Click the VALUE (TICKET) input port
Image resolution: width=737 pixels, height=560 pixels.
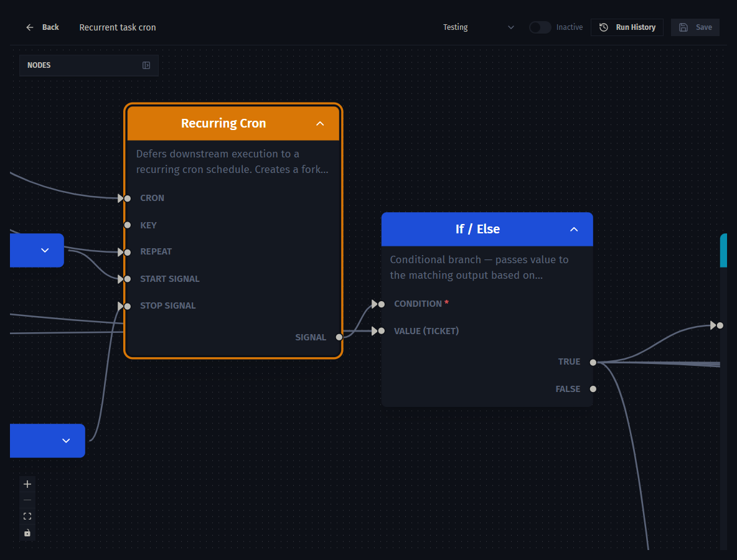pos(381,331)
